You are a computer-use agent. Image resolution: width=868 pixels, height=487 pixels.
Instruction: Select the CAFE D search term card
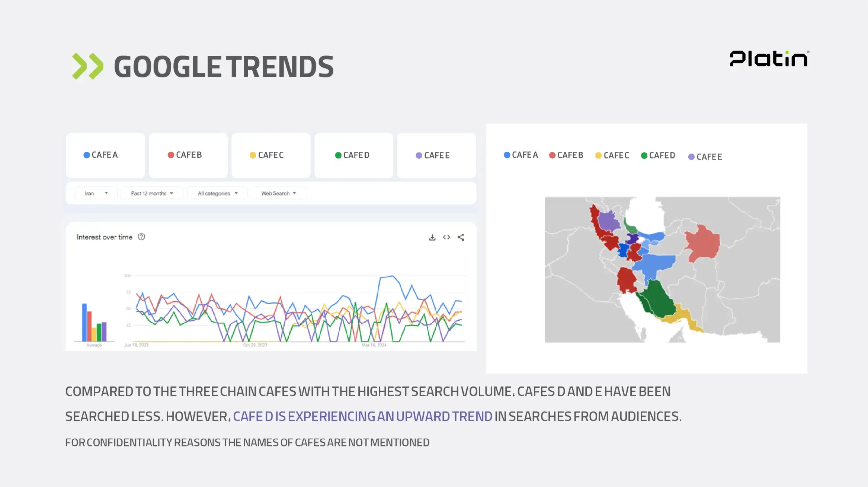coord(354,155)
